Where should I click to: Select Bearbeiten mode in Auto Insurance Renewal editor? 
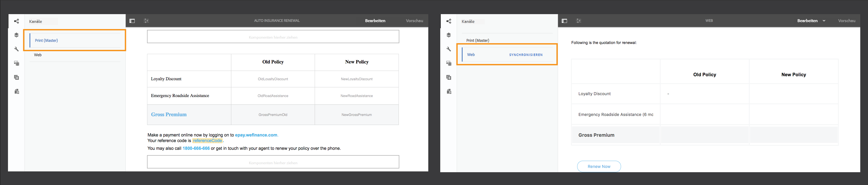[x=375, y=21]
